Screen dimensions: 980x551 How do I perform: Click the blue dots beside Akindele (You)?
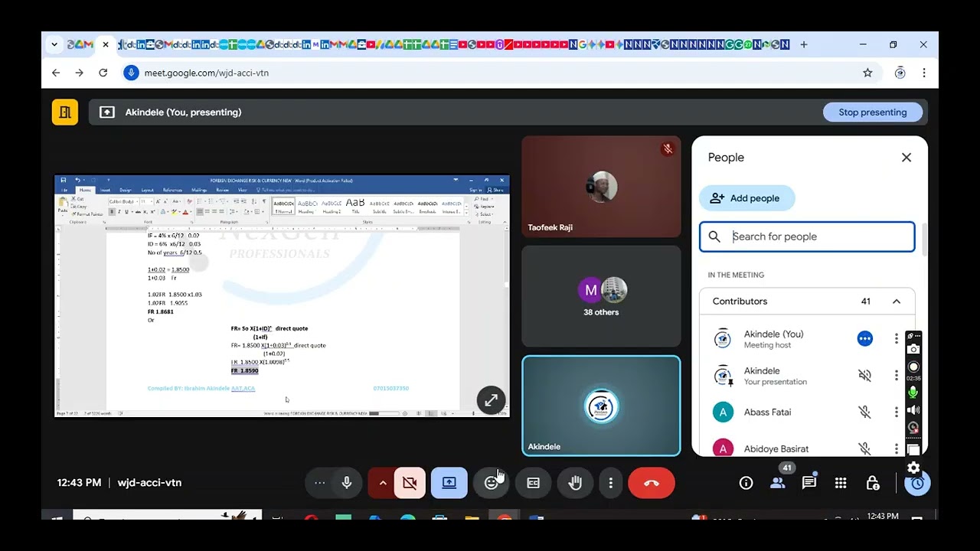(x=864, y=338)
